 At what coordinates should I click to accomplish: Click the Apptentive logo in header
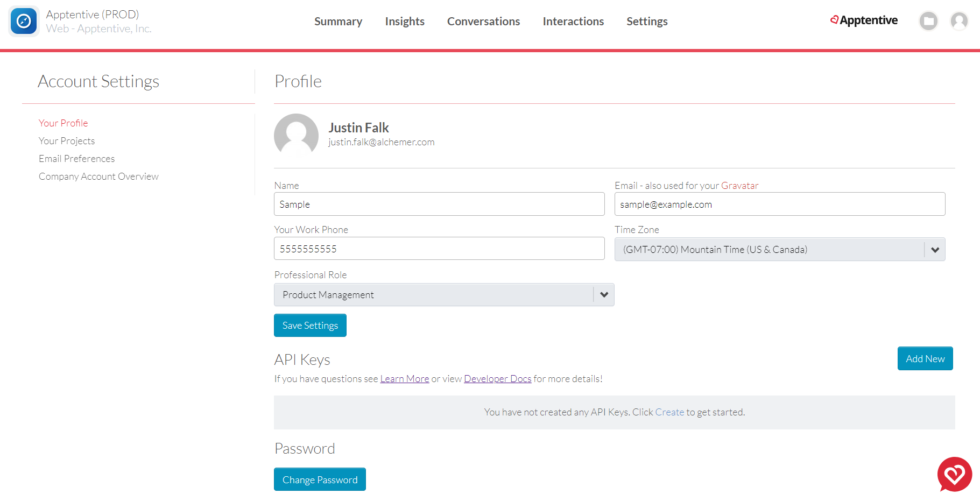(864, 20)
